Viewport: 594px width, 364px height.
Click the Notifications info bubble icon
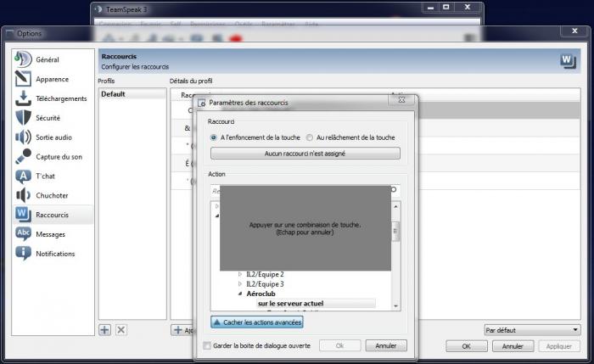point(23,253)
